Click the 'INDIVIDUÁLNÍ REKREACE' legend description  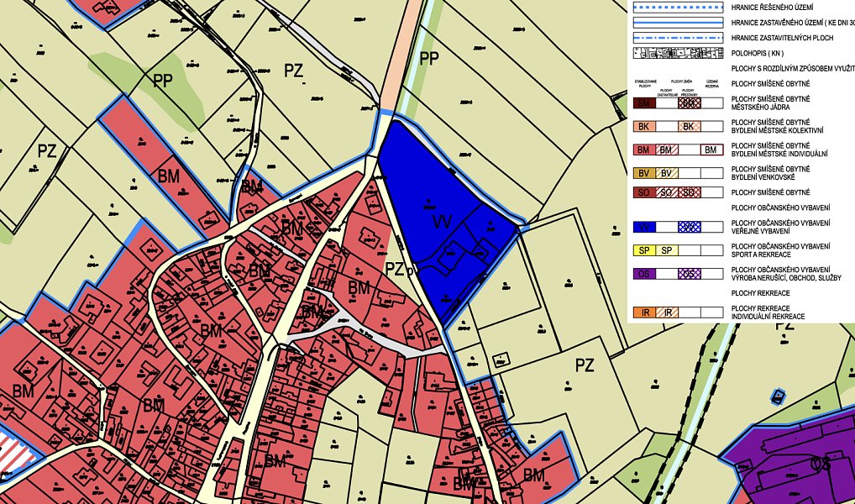coord(768,317)
